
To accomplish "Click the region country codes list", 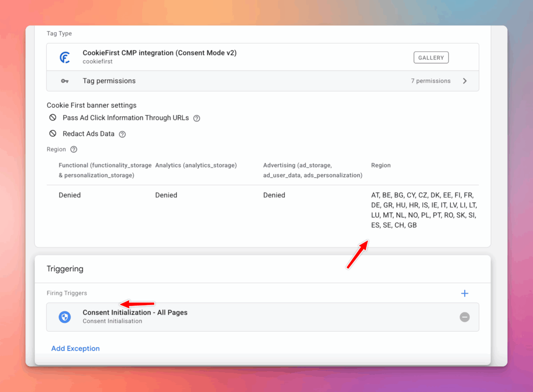I will pyautogui.click(x=423, y=210).
